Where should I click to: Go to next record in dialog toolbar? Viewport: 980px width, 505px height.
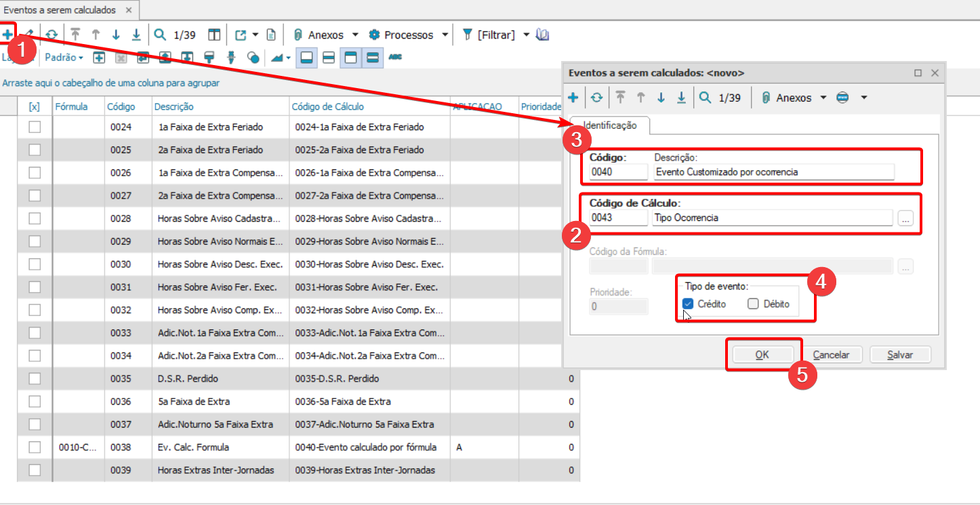click(661, 98)
